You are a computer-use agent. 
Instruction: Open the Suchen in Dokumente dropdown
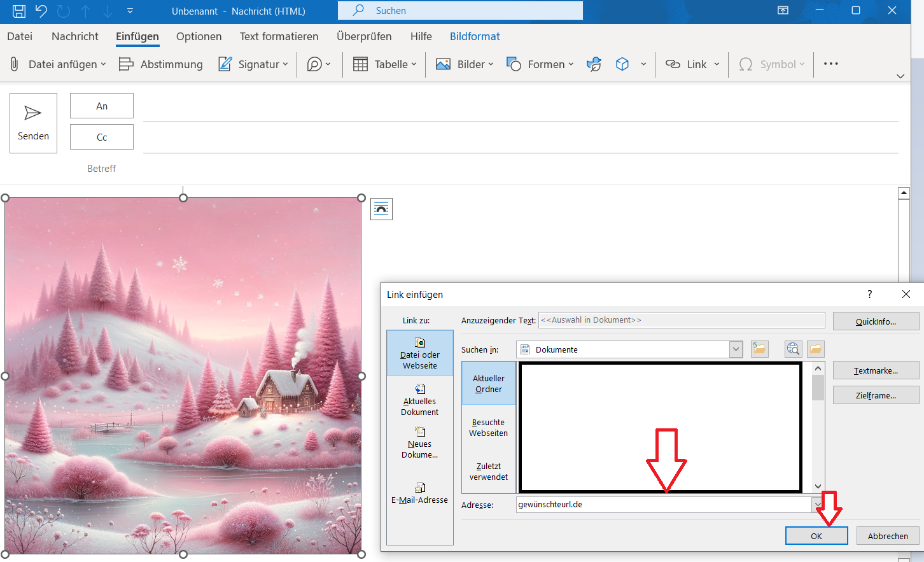[736, 349]
